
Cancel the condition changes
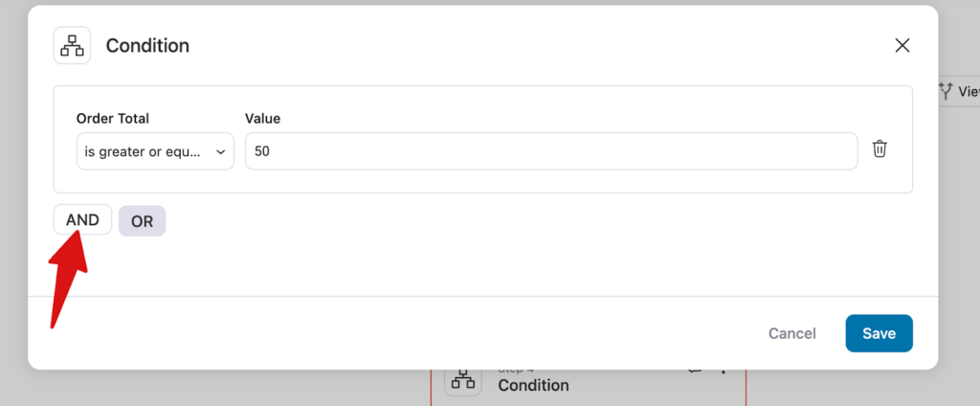point(792,333)
